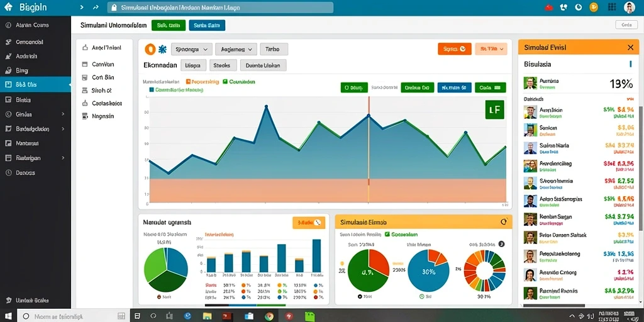Toggle the green Scosdem checkbox in Simulasia Eimab panel
The image size is (644, 322).
[387, 234]
